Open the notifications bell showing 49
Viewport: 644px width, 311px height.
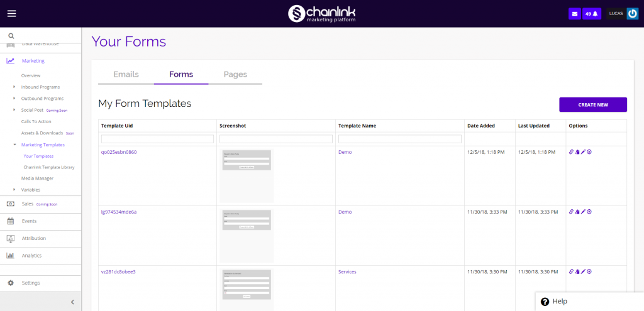click(x=592, y=14)
